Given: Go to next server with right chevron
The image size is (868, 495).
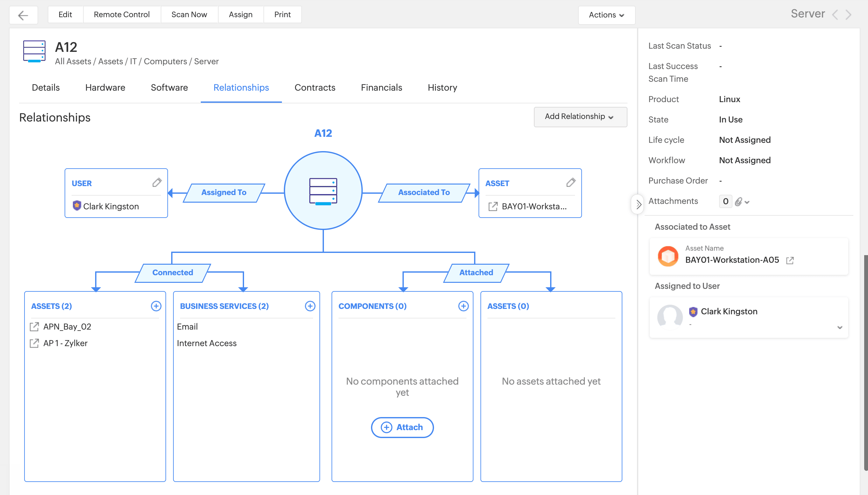Looking at the screenshot, I should tap(849, 15).
